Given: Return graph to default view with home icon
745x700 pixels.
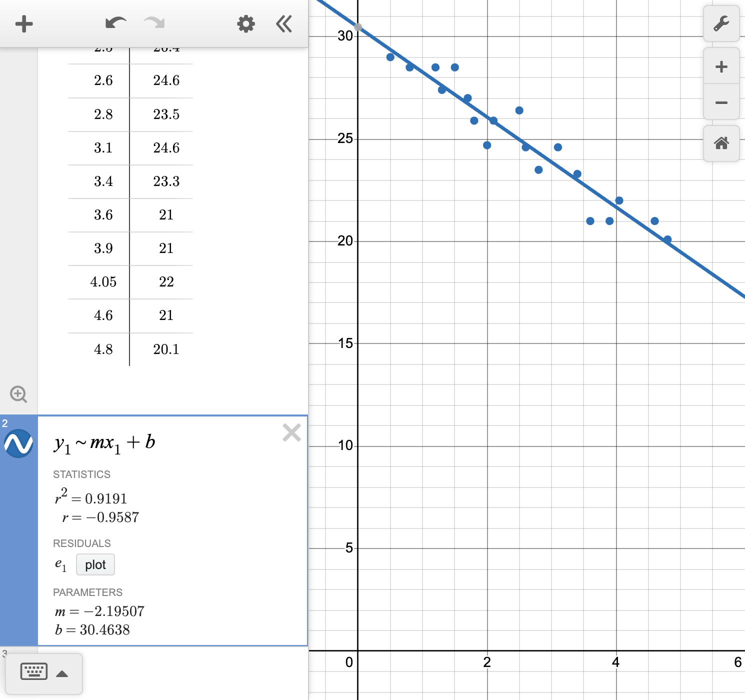Looking at the screenshot, I should pos(721,144).
